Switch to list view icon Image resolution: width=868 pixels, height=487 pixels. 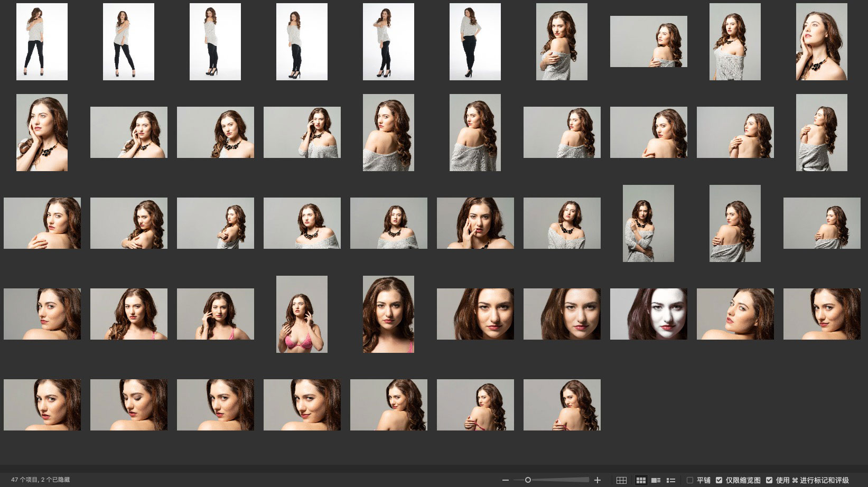[671, 480]
